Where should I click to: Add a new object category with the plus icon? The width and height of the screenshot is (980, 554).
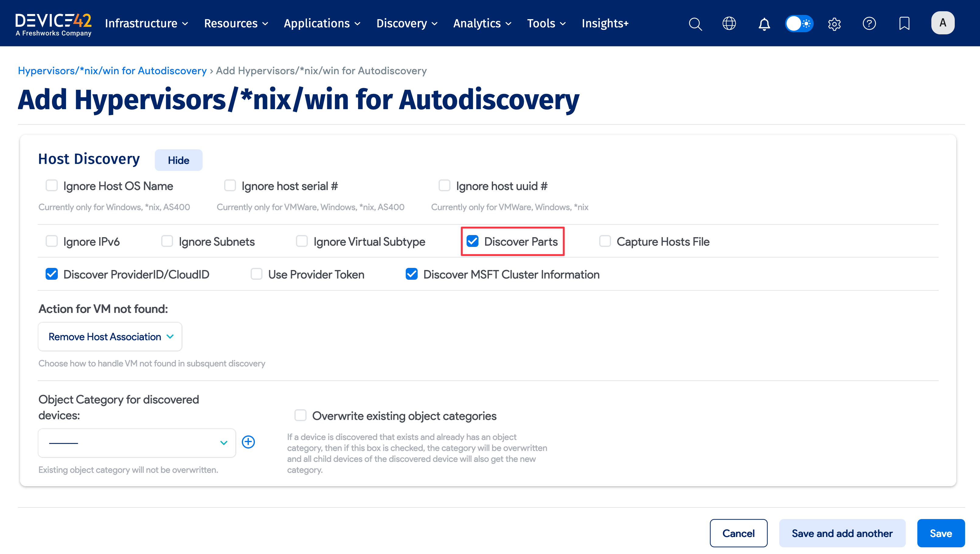tap(248, 442)
